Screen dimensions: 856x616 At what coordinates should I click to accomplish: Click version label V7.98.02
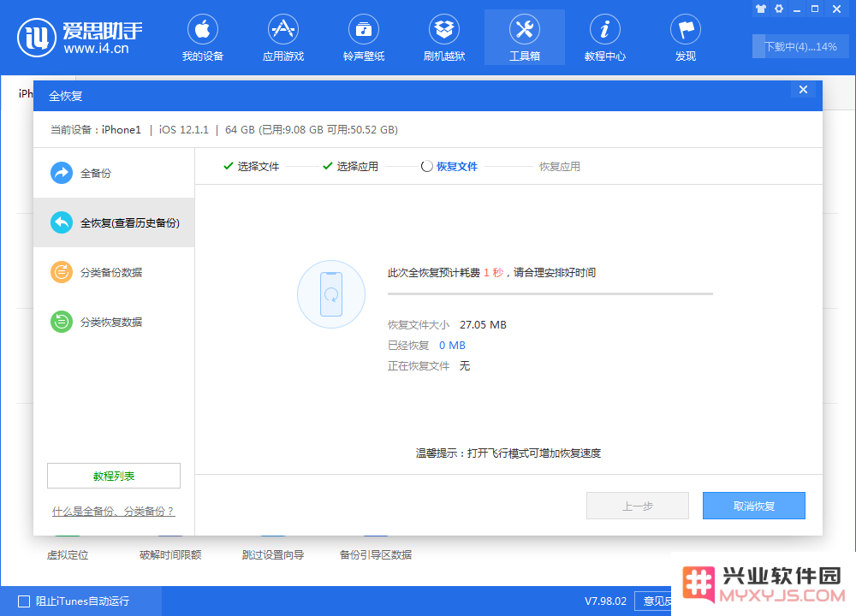point(605,601)
